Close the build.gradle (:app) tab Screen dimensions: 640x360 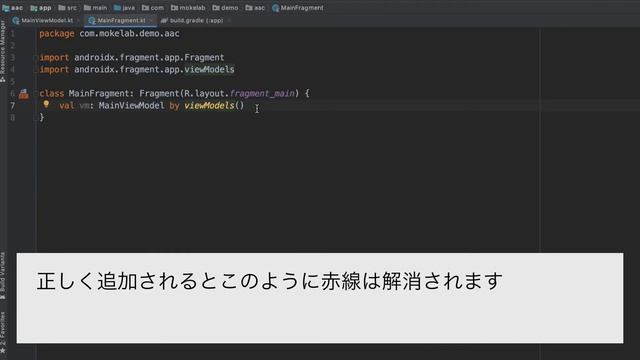[x=229, y=20]
